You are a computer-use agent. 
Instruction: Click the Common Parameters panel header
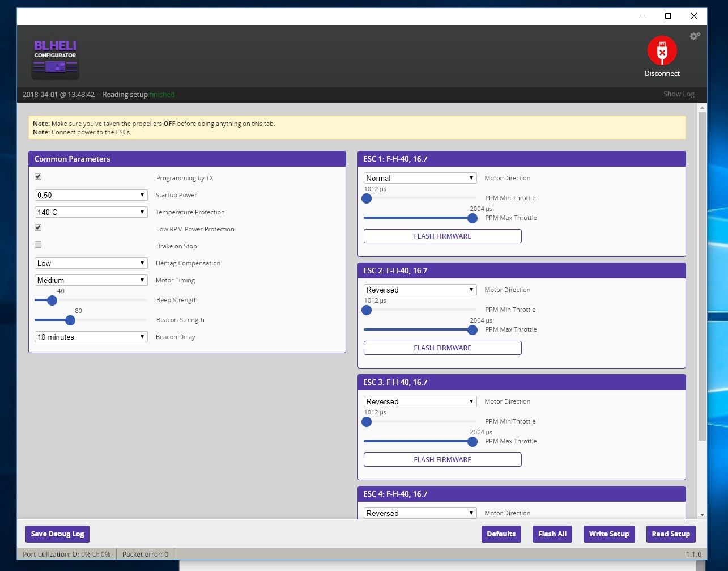tap(187, 159)
